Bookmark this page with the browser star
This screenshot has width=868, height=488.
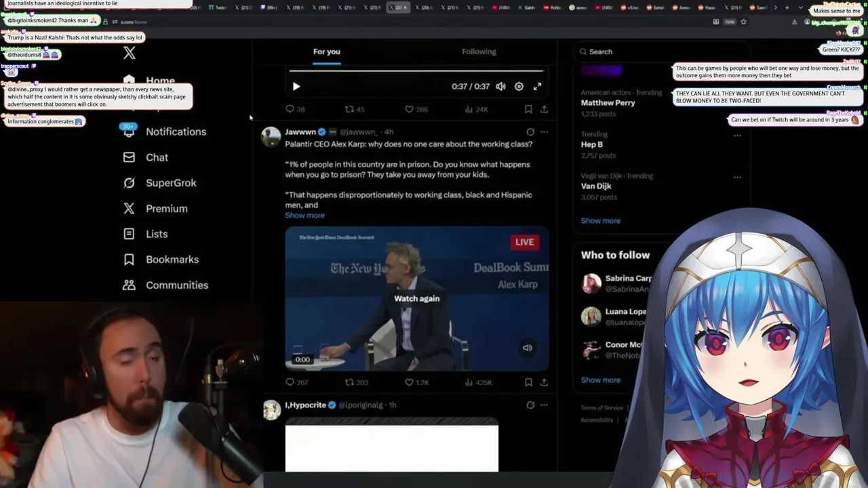click(x=743, y=22)
